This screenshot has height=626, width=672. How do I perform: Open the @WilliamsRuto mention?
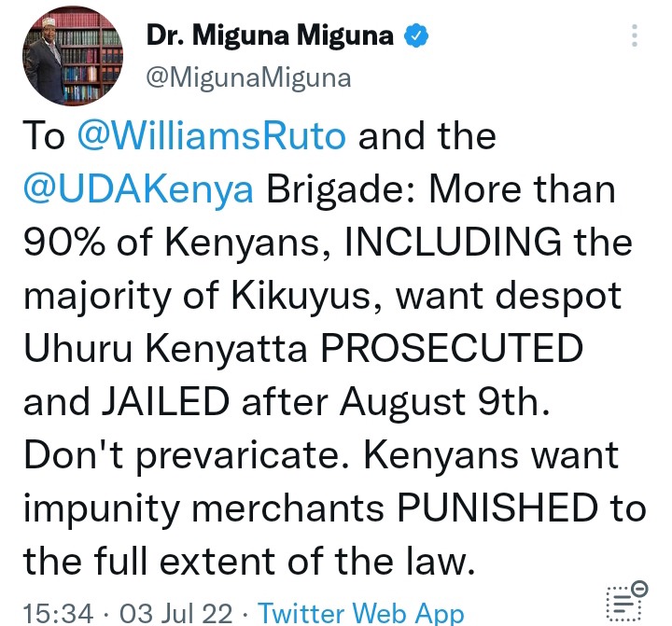pyautogui.click(x=212, y=136)
